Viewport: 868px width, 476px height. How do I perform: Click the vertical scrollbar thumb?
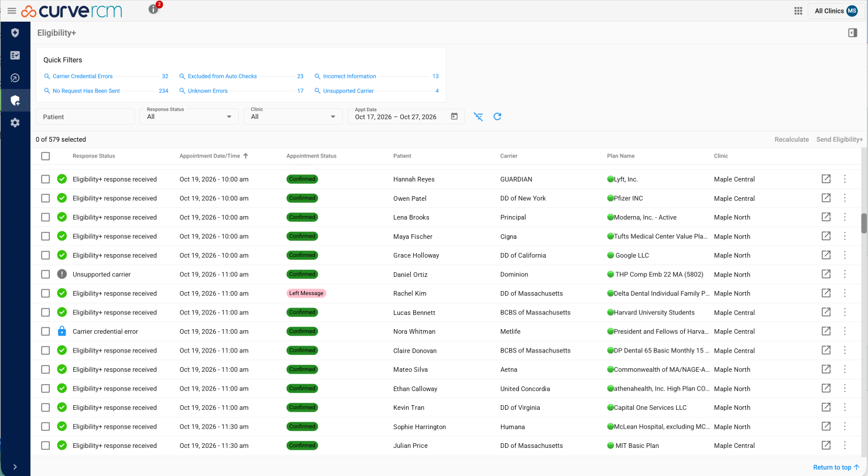pyautogui.click(x=863, y=223)
